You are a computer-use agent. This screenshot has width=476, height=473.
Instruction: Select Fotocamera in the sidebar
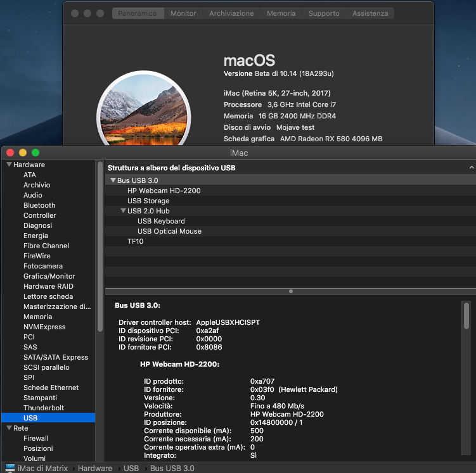pyautogui.click(x=43, y=266)
